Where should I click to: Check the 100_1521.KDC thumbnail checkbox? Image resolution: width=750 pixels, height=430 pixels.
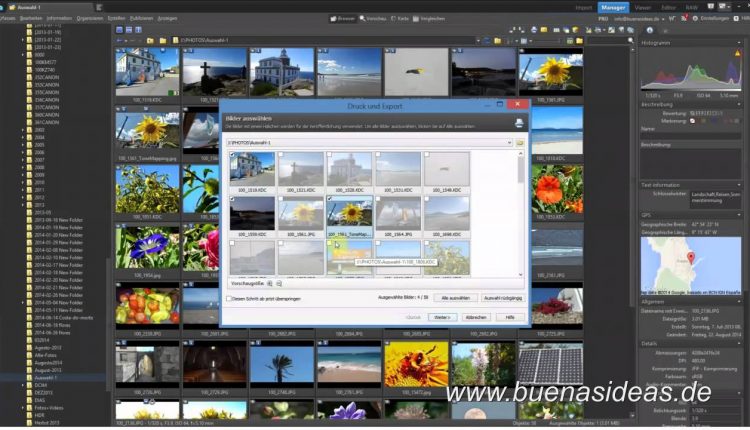280,155
